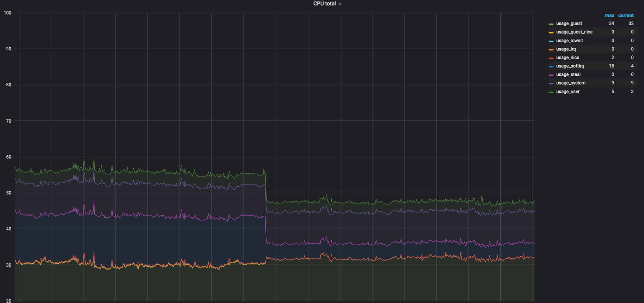Sort legend by the current column header

(x=626, y=15)
